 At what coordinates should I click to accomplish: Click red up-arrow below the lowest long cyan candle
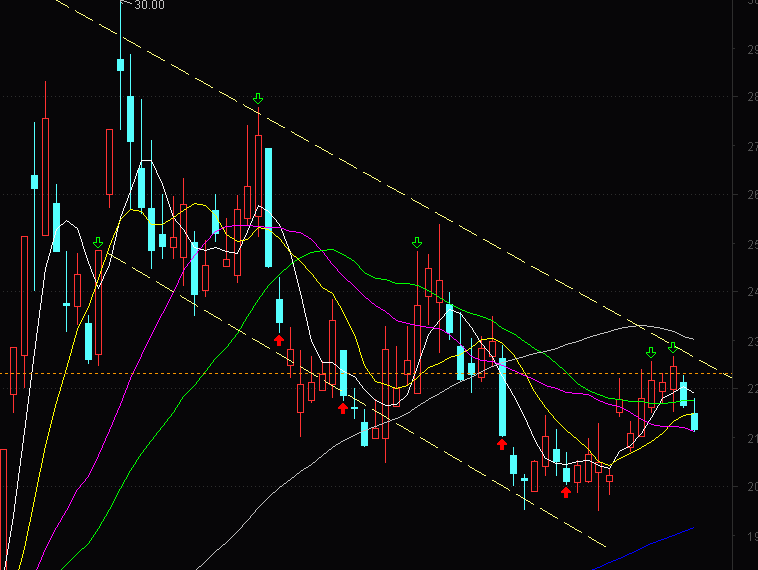[502, 443]
